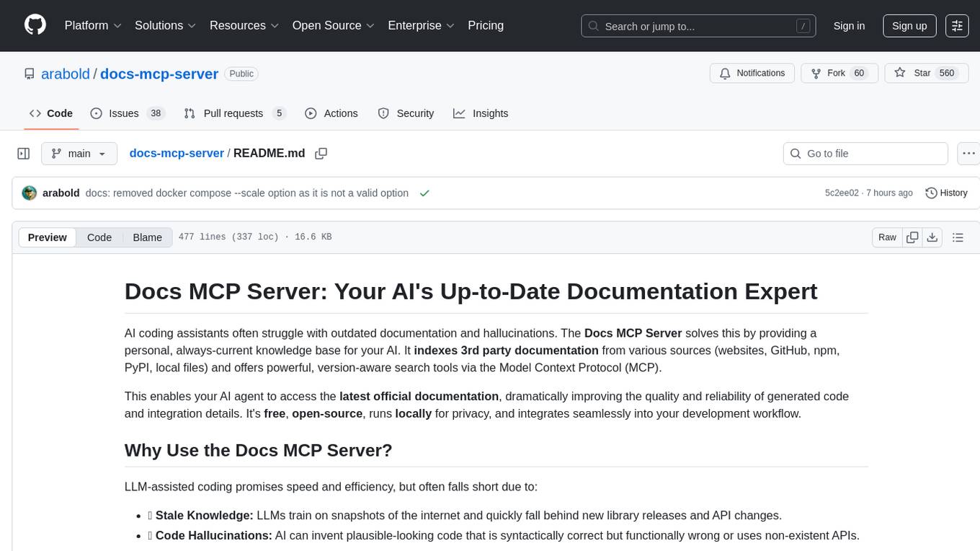Copy raw file contents
The width and height of the screenshot is (980, 551).
click(x=912, y=237)
